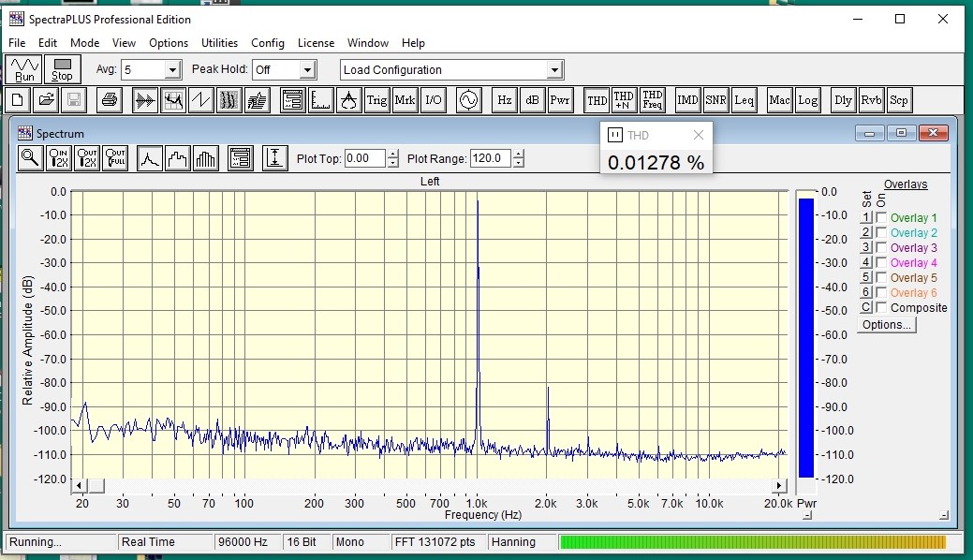Click the overlay Options... button
Image resolution: width=973 pixels, height=560 pixels.
pos(887,325)
